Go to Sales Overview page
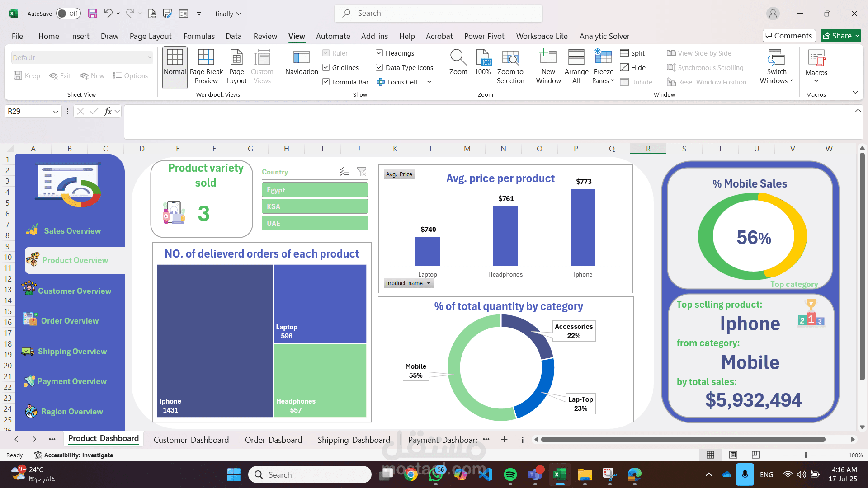This screenshot has height=488, width=868. (72, 231)
